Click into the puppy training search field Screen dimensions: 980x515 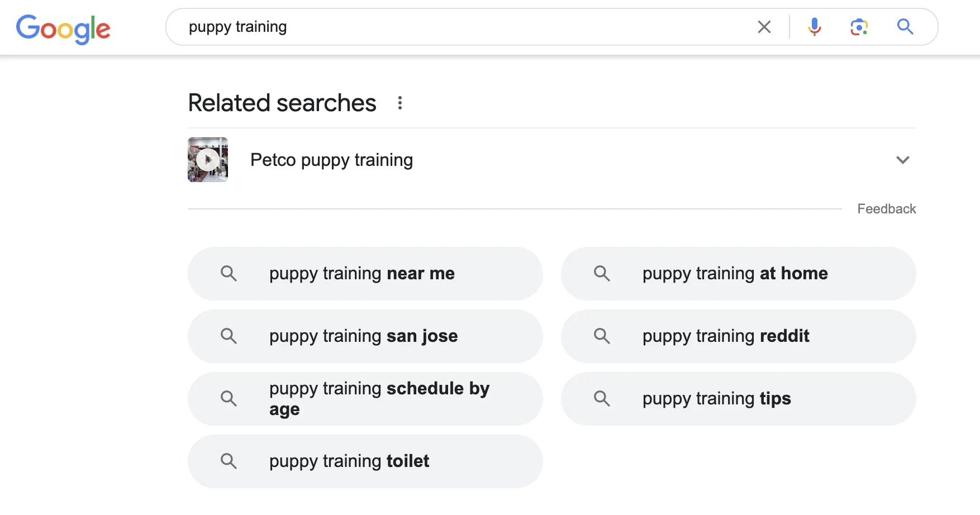464,27
